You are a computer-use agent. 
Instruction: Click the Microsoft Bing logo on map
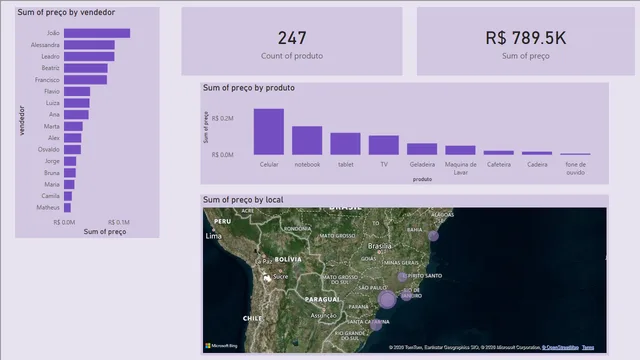click(x=221, y=346)
